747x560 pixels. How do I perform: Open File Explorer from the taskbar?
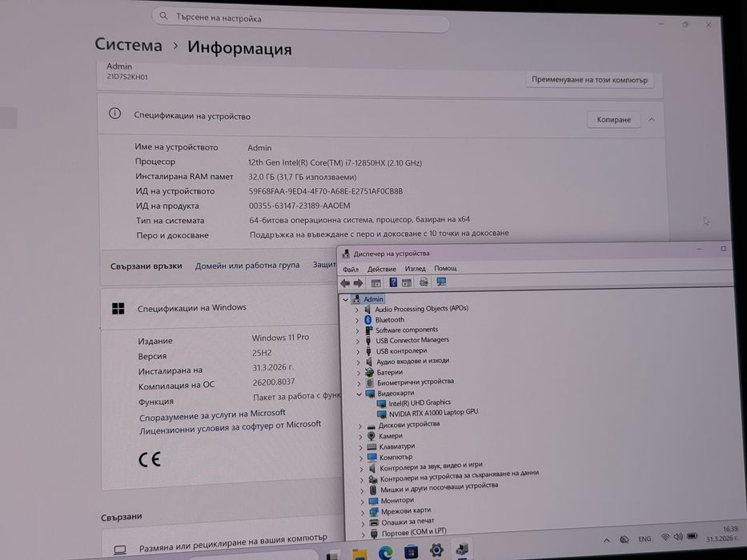(359, 553)
